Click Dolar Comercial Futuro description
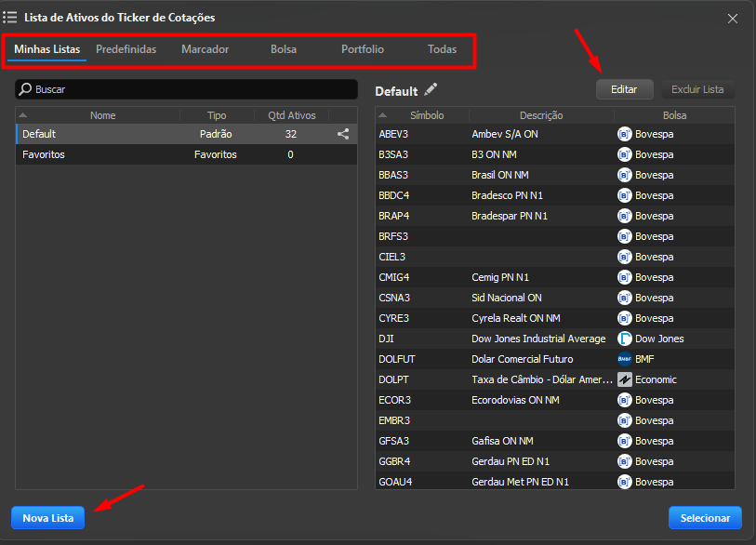Image resolution: width=756 pixels, height=545 pixels. [523, 359]
